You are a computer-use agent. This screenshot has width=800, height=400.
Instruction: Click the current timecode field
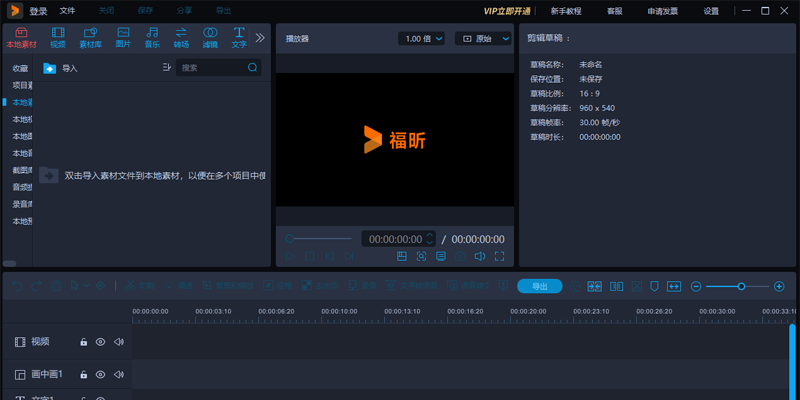click(x=395, y=239)
